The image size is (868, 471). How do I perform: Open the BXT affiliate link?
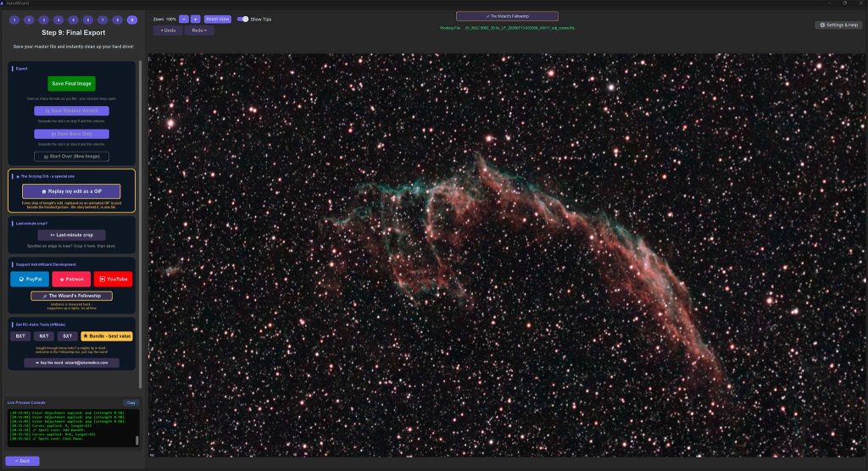(20, 336)
